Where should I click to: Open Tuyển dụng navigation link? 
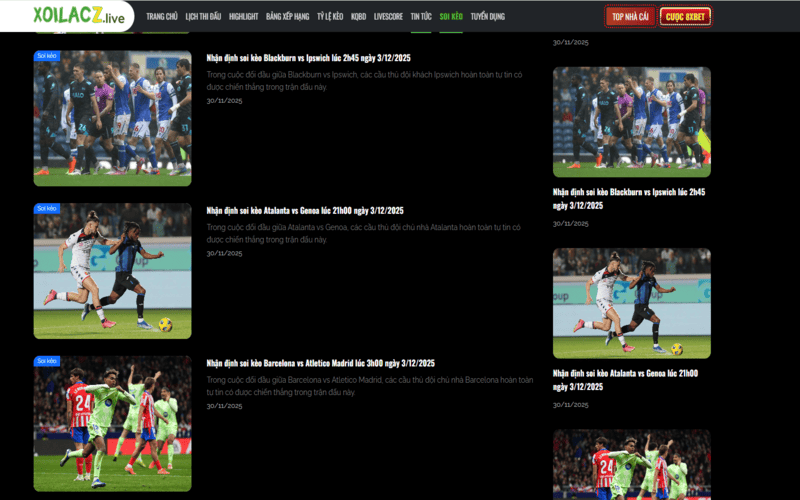(x=487, y=17)
